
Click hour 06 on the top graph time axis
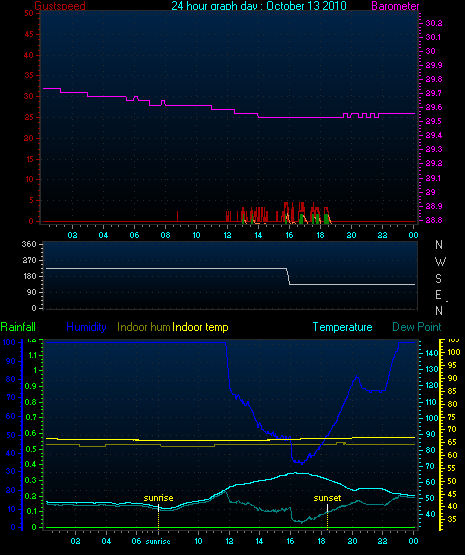click(134, 235)
